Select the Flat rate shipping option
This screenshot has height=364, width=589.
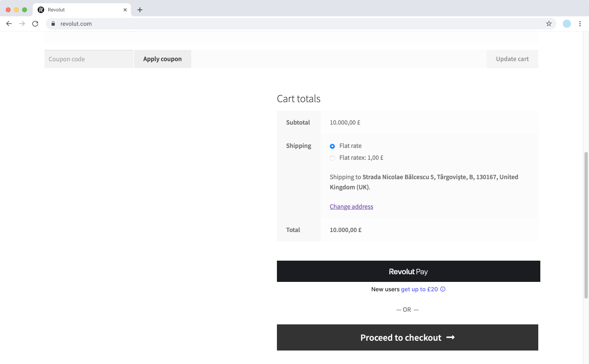click(x=333, y=146)
